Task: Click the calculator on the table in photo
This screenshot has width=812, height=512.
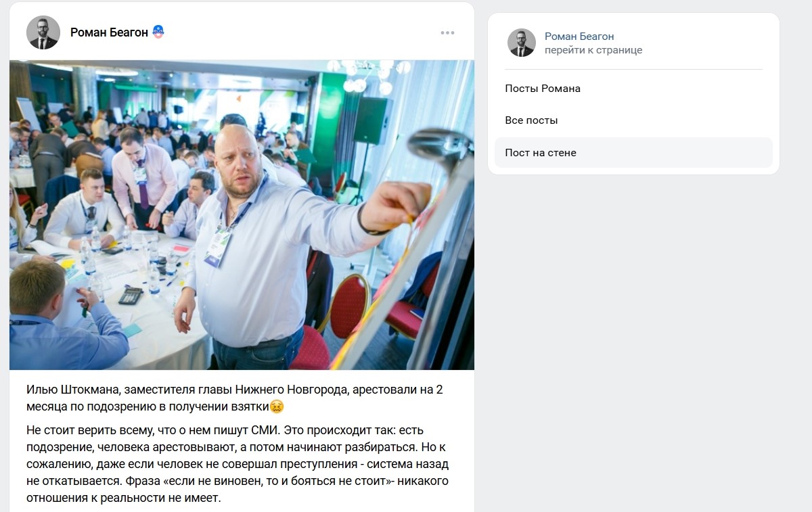Action: click(131, 296)
